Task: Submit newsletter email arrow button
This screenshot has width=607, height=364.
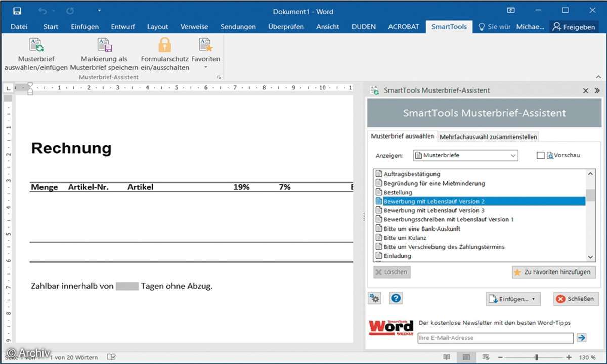Action: coord(582,338)
